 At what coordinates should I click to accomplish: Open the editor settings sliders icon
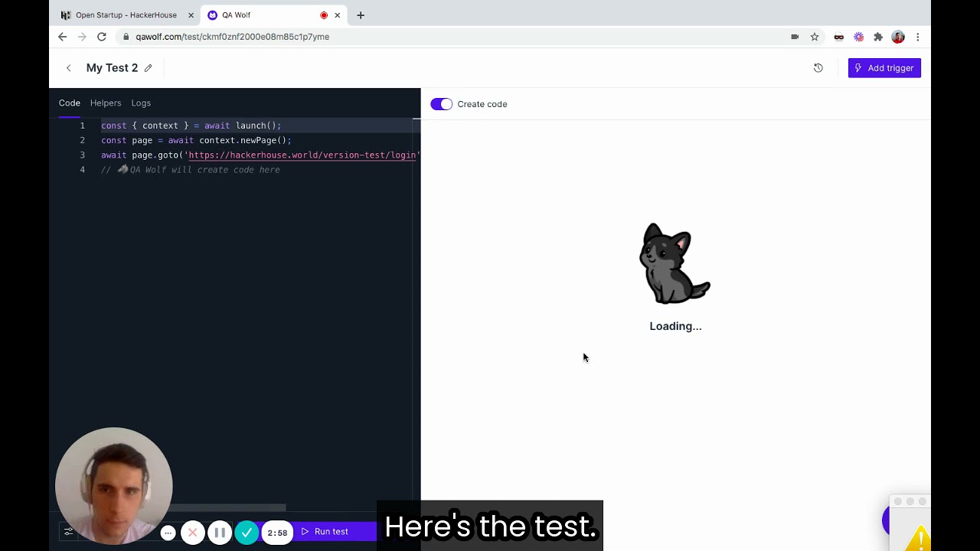click(68, 532)
